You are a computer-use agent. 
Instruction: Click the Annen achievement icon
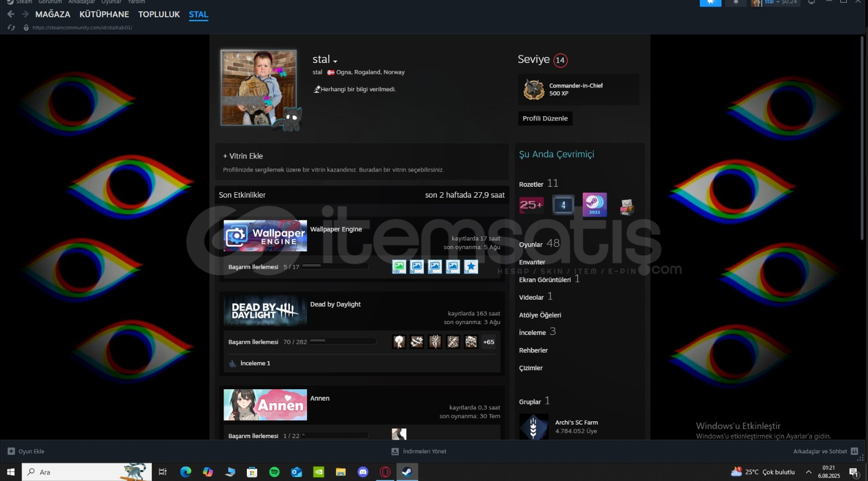click(399, 434)
